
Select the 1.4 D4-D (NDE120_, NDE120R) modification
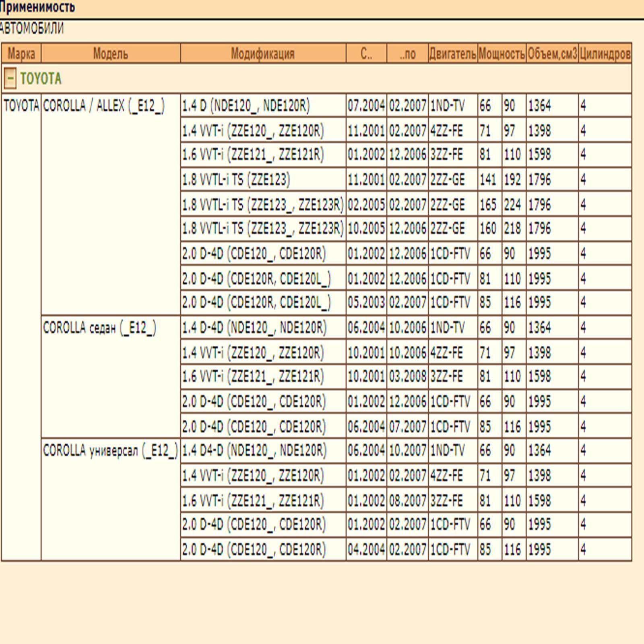pos(254,451)
